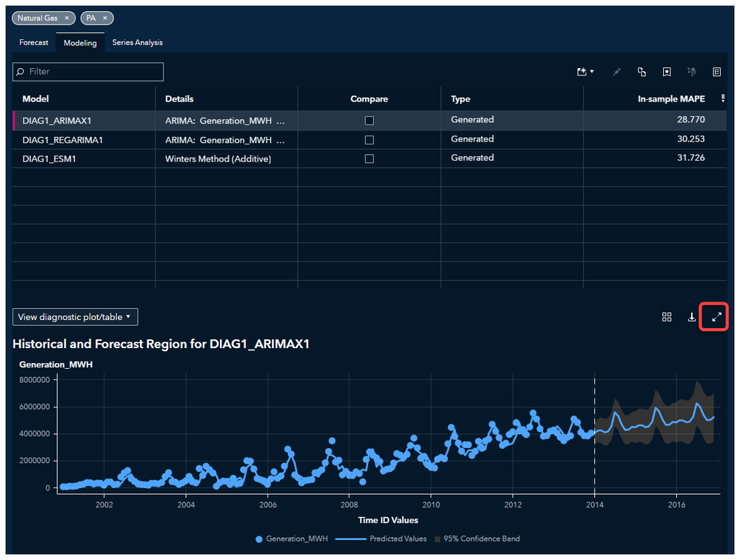Screen dimensions: 740x560
Task: Open View diagnostic plot/table dropdown
Action: point(75,317)
